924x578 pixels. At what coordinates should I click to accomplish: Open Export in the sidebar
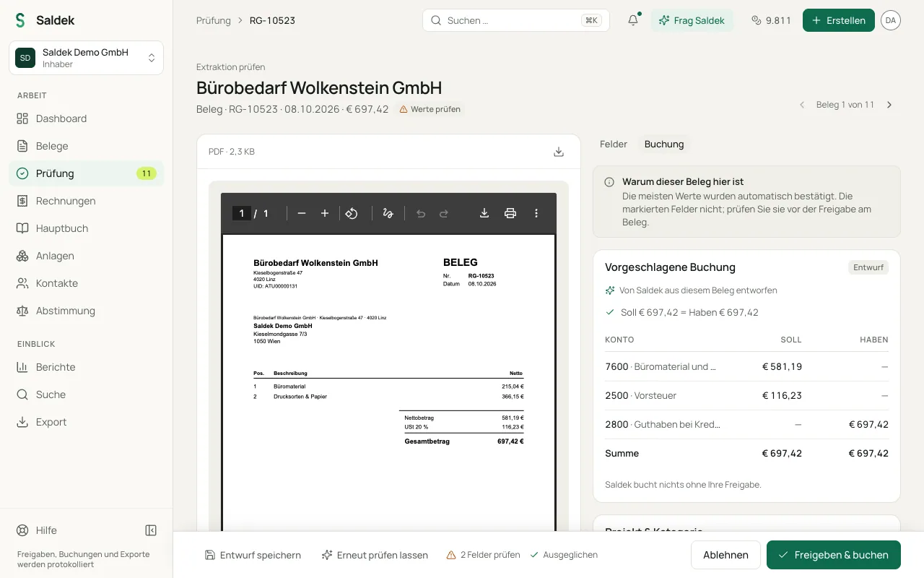click(x=86, y=422)
